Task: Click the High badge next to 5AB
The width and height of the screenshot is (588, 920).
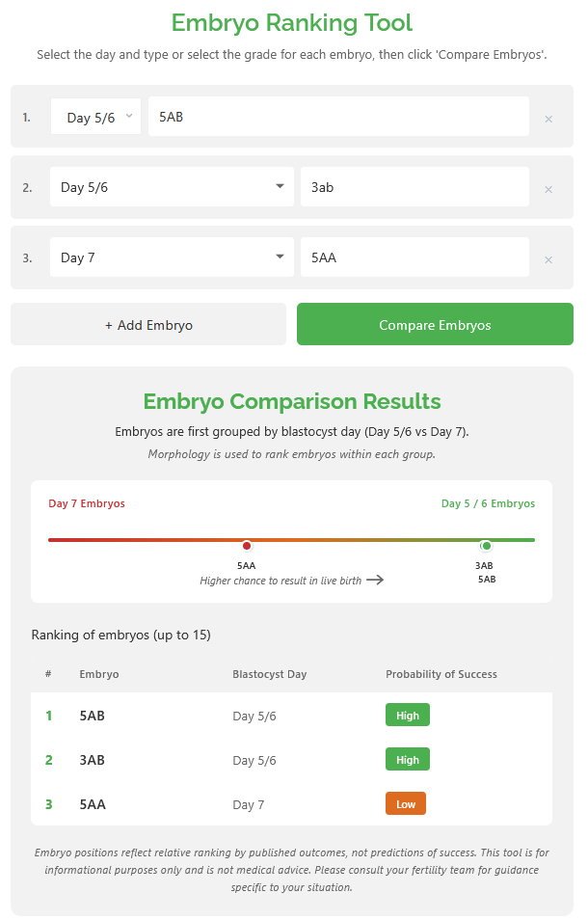Action: pyautogui.click(x=407, y=715)
